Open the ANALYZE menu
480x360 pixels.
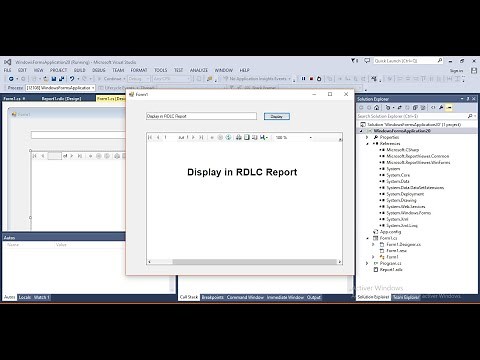(x=199, y=70)
